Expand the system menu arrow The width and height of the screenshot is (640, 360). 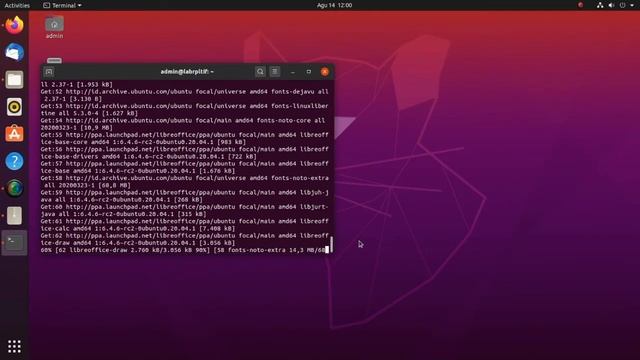(x=632, y=5)
